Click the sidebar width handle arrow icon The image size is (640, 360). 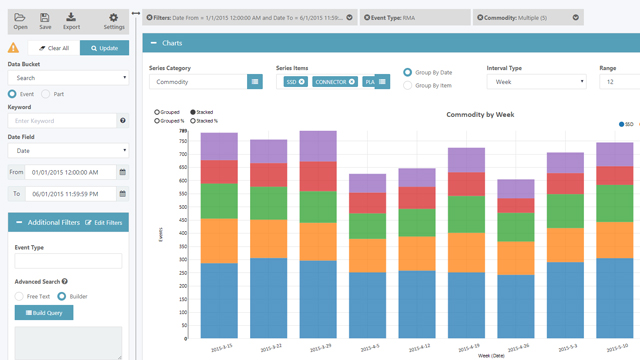click(136, 13)
